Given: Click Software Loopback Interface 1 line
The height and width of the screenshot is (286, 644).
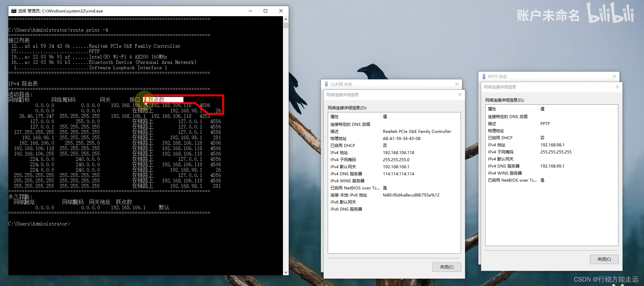Looking at the screenshot, I should [91, 68].
